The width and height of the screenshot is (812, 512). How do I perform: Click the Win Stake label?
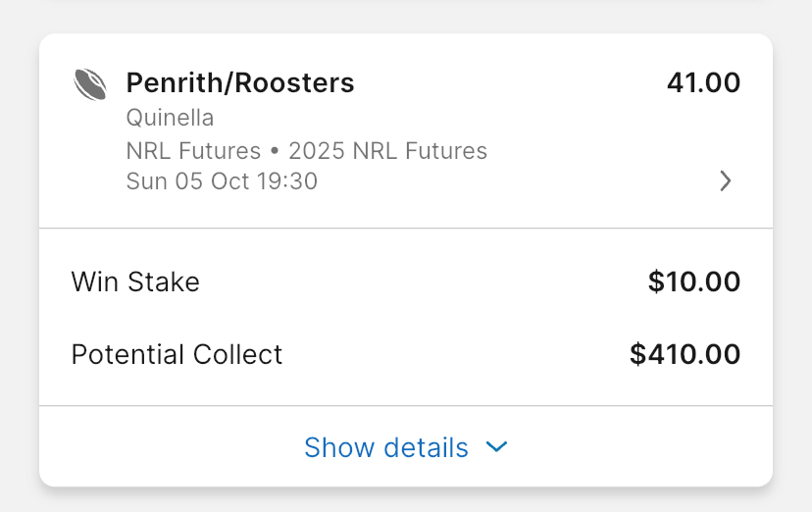[x=135, y=282]
